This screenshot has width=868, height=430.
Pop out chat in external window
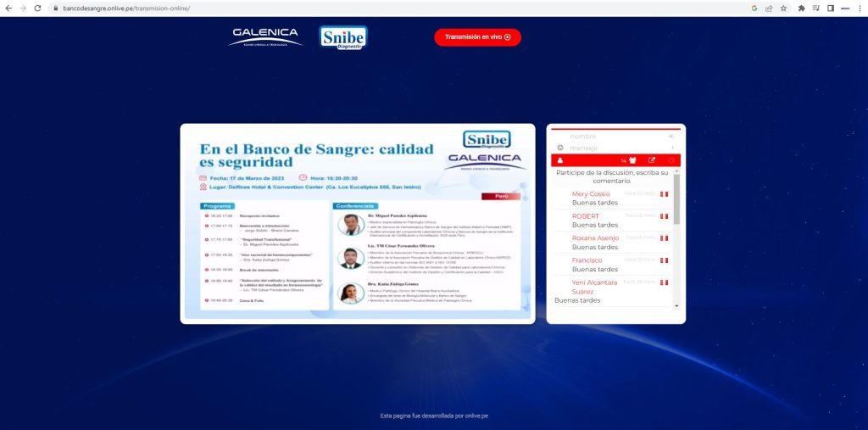pyautogui.click(x=652, y=160)
